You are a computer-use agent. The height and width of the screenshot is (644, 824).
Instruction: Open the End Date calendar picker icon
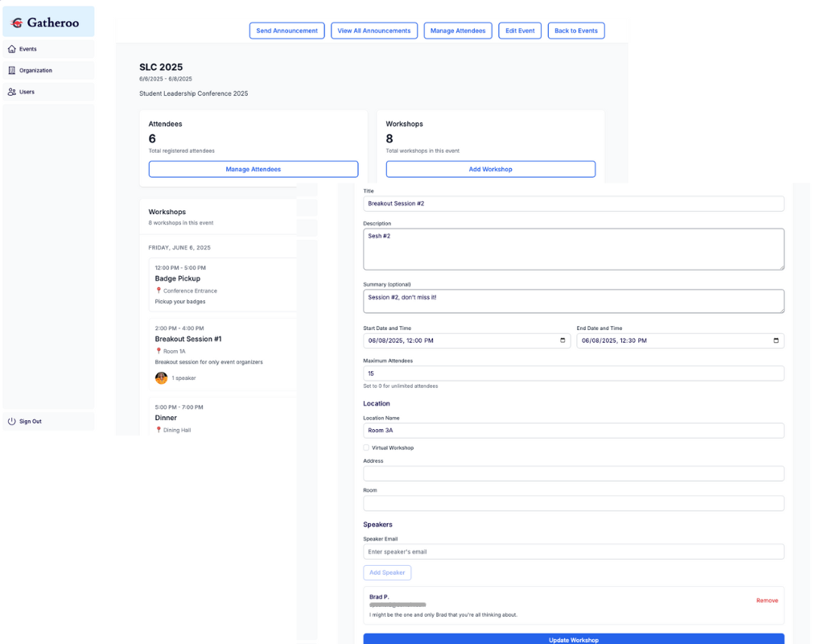pyautogui.click(x=776, y=341)
